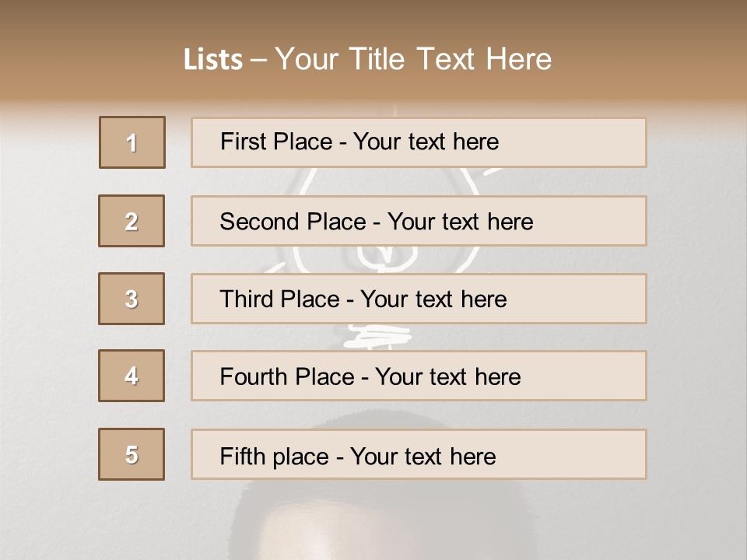
Task: Click 'Your text here' after Second Place
Action: (460, 222)
